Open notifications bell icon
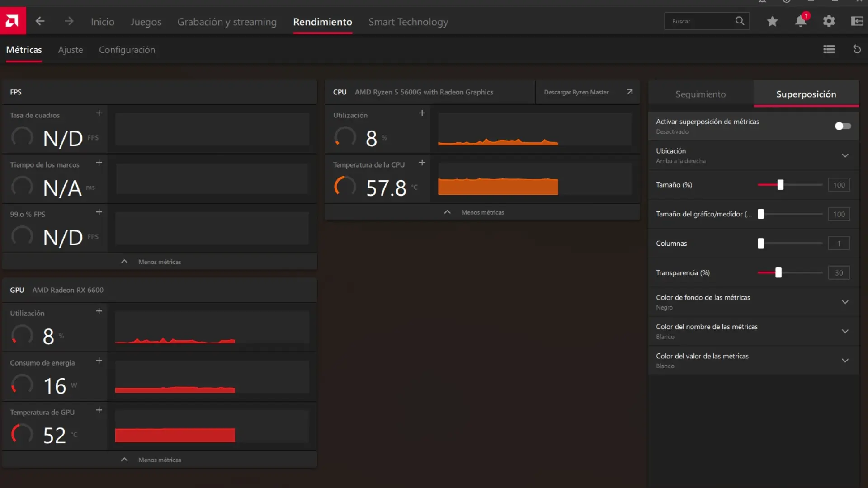The image size is (868, 488). [x=801, y=21]
